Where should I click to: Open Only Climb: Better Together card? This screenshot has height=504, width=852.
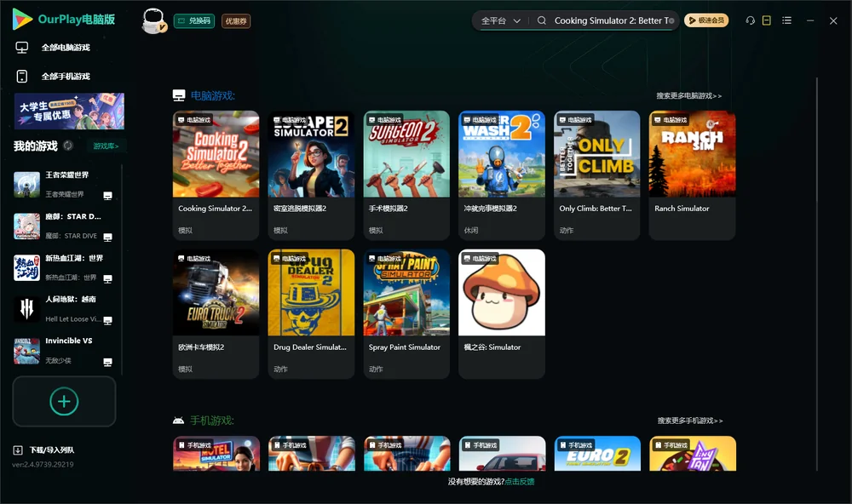click(597, 175)
